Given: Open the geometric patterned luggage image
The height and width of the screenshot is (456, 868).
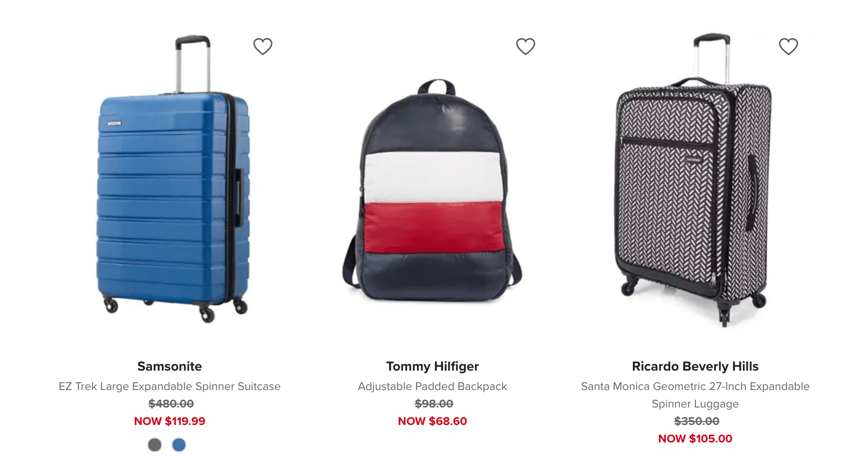Looking at the screenshot, I should point(693,180).
